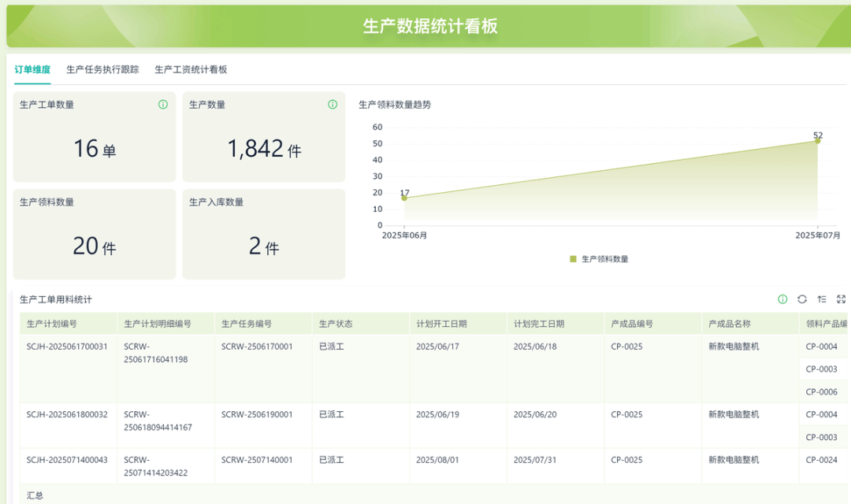The width and height of the screenshot is (851, 504).
Task: Click 计划开工日期 column header
Action: (458, 324)
